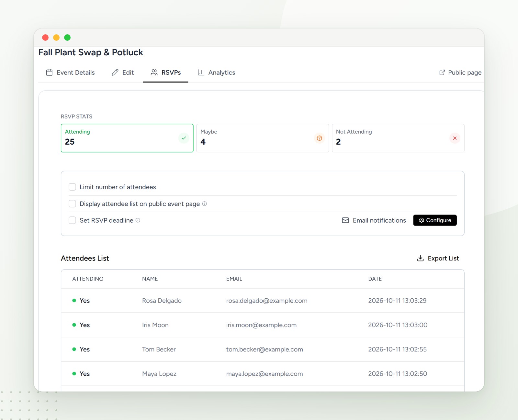Click the ATTENDING column header

coord(88,279)
